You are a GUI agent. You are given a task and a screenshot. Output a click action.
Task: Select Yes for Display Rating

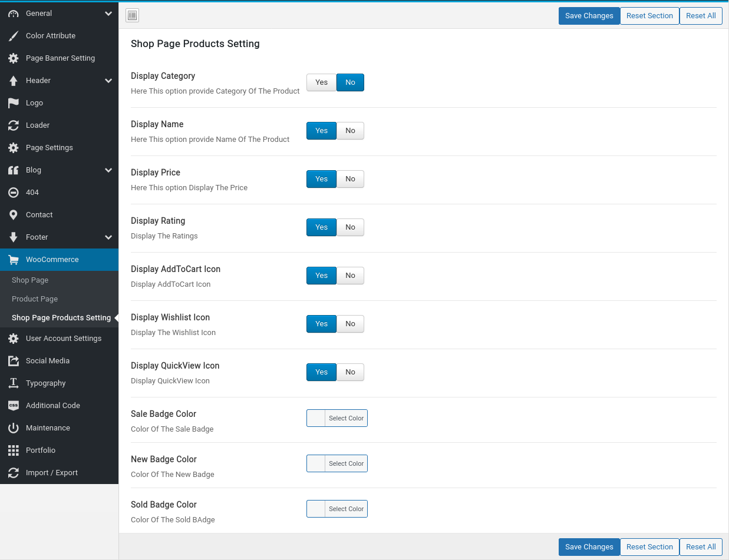pos(321,227)
